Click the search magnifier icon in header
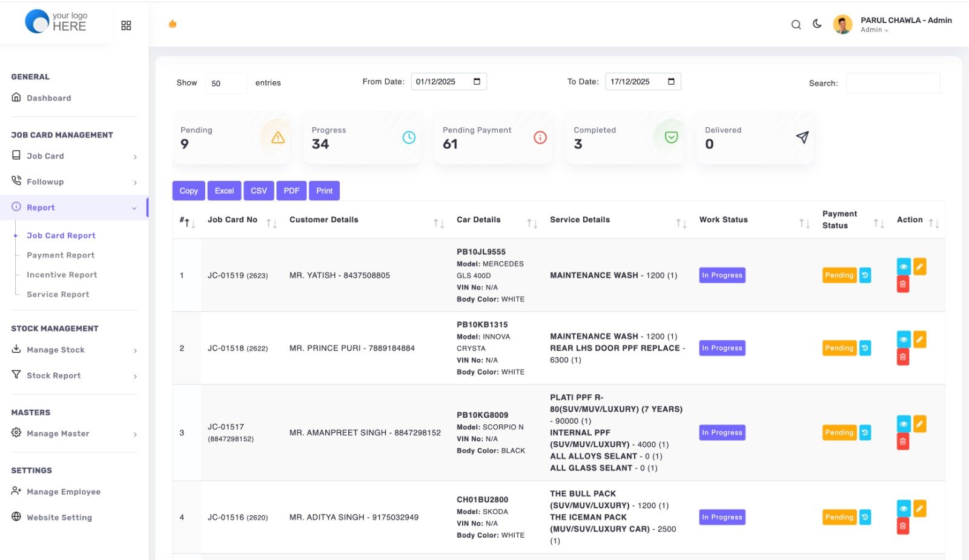The image size is (969, 560). (x=796, y=25)
